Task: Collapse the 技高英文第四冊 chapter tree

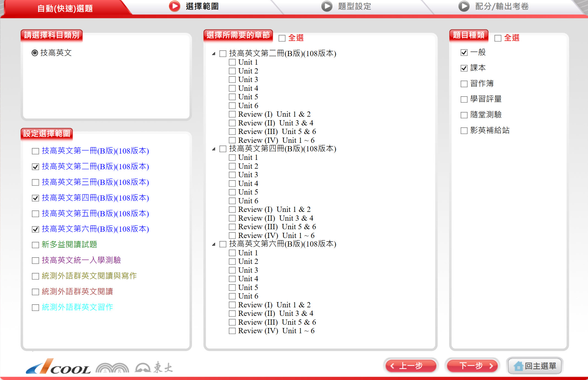Action: [214, 149]
